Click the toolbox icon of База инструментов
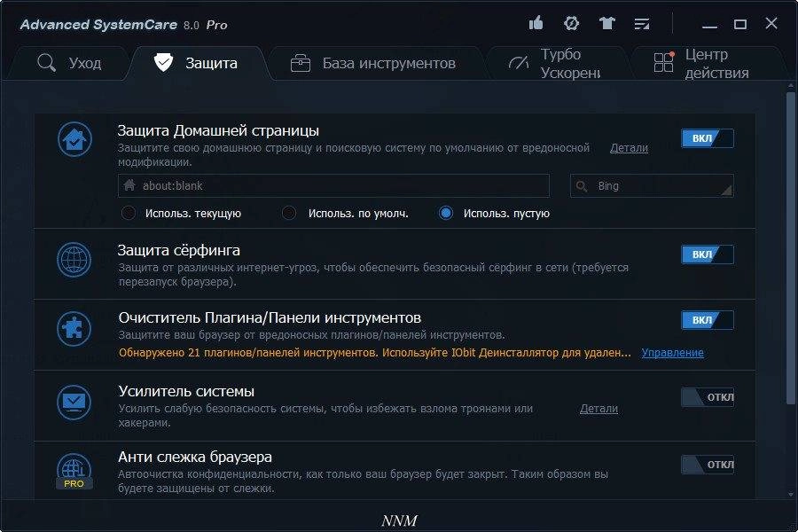Image resolution: width=798 pixels, height=532 pixels. click(301, 63)
